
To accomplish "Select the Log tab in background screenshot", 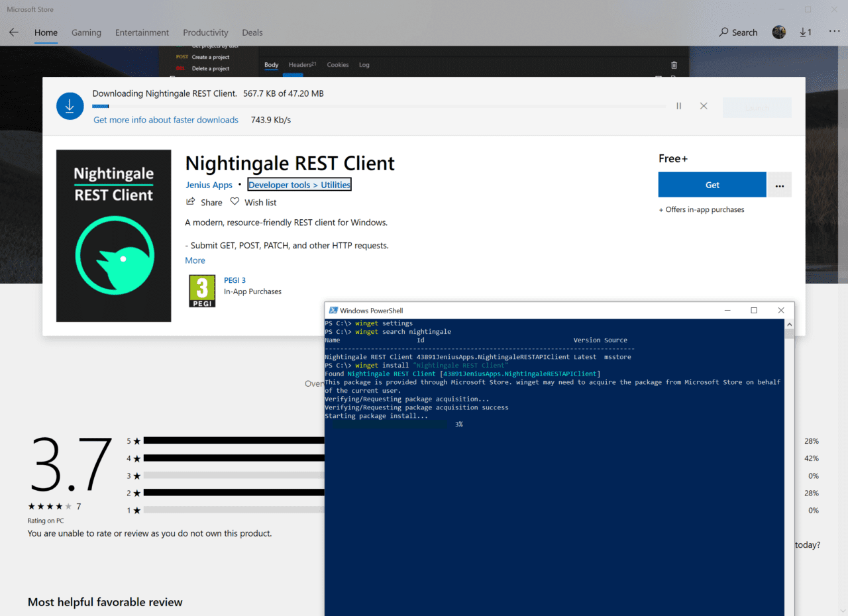I will click(364, 65).
